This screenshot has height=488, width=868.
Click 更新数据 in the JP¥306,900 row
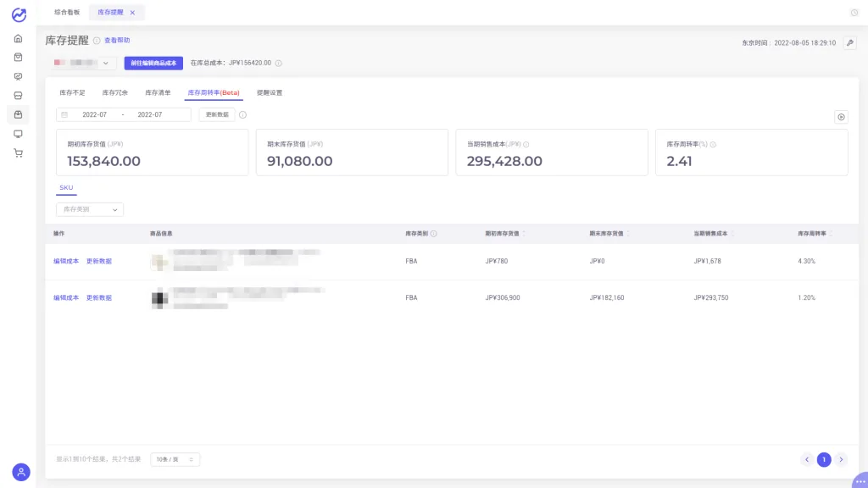click(x=99, y=297)
